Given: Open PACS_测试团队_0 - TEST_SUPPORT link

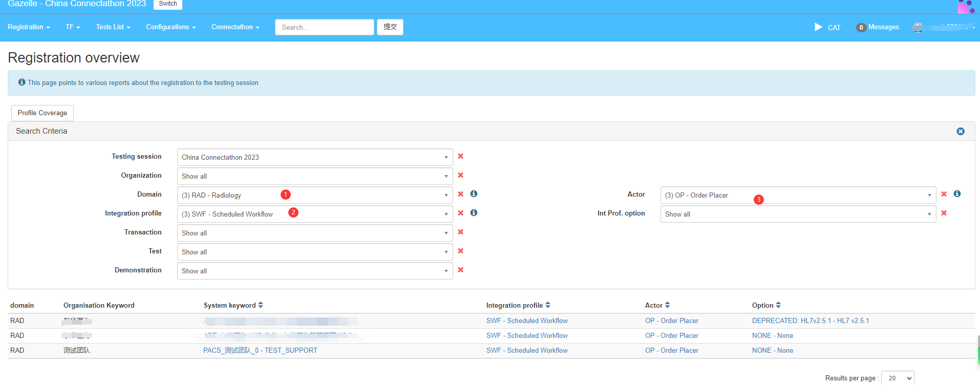Looking at the screenshot, I should pos(260,351).
